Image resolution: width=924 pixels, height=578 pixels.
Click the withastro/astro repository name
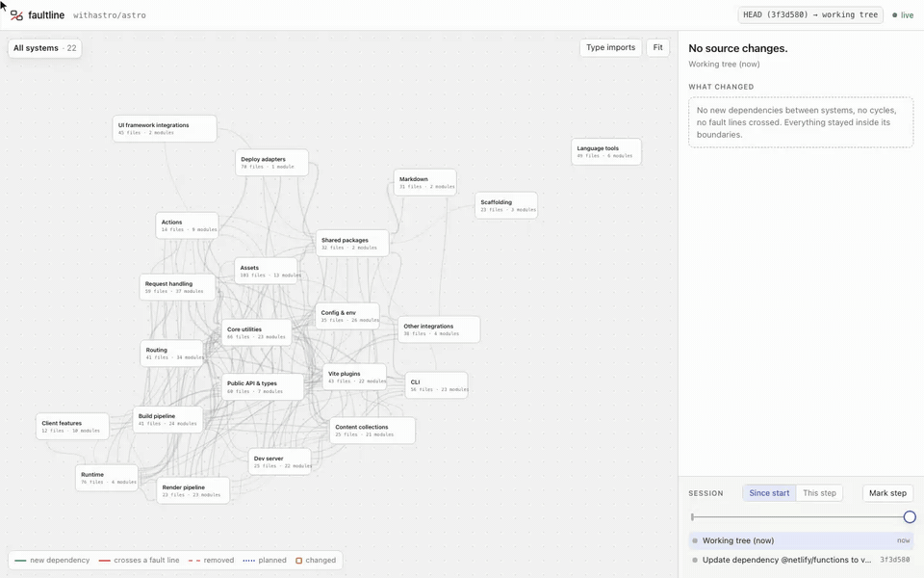(110, 15)
